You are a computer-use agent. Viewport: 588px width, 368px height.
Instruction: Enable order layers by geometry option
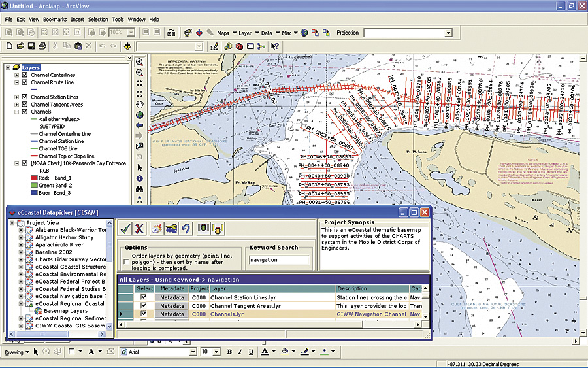[x=126, y=262]
